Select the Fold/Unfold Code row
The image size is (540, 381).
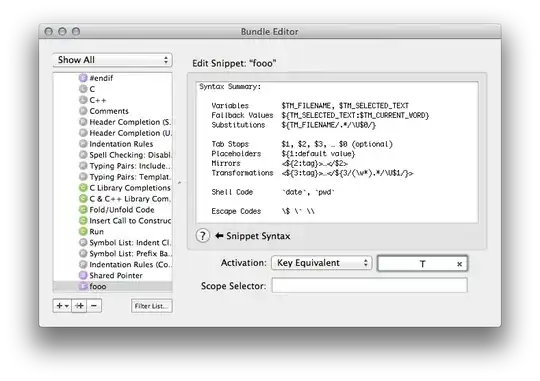[x=113, y=209]
